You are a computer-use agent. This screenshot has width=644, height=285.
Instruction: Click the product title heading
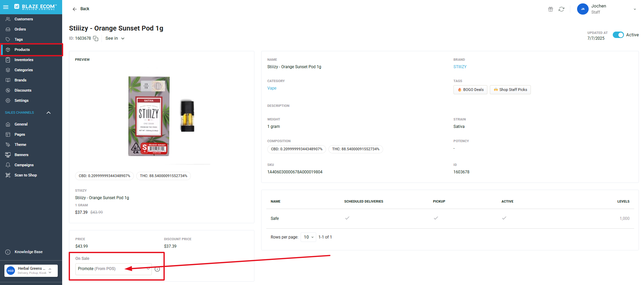[116, 28]
